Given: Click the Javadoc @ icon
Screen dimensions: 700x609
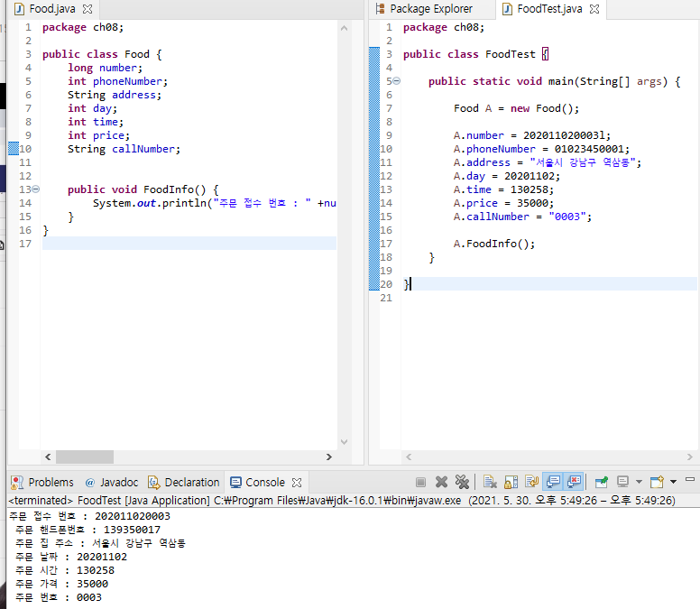Looking at the screenshot, I should [x=90, y=483].
